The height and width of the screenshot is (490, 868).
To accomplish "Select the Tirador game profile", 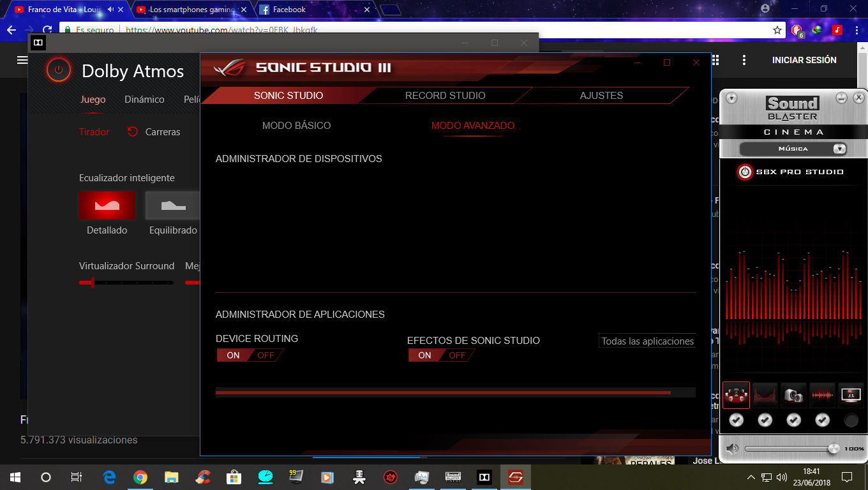I will pyautogui.click(x=94, y=132).
